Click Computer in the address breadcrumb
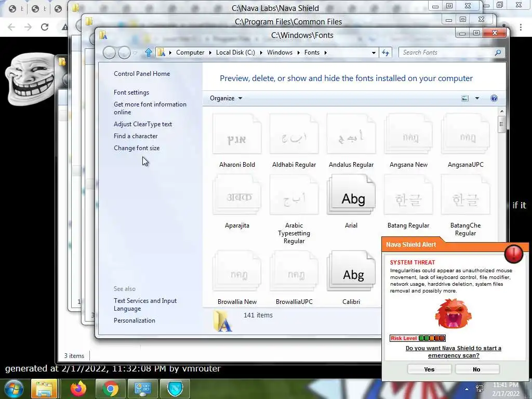The width and height of the screenshot is (532, 399). 190,52
